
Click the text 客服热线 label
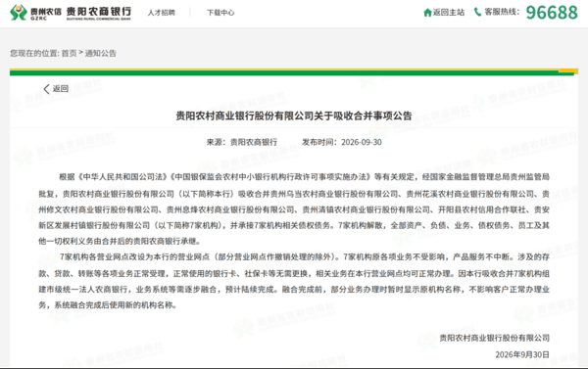(502, 12)
